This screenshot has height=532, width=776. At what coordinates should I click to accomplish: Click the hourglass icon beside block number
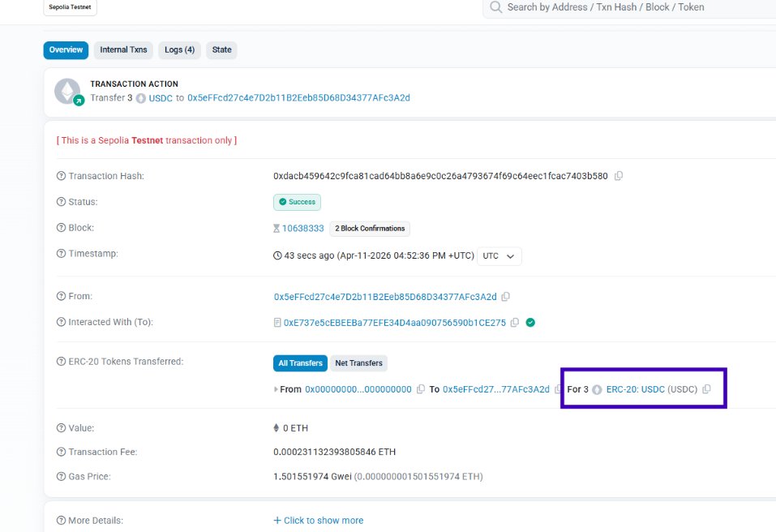click(277, 228)
